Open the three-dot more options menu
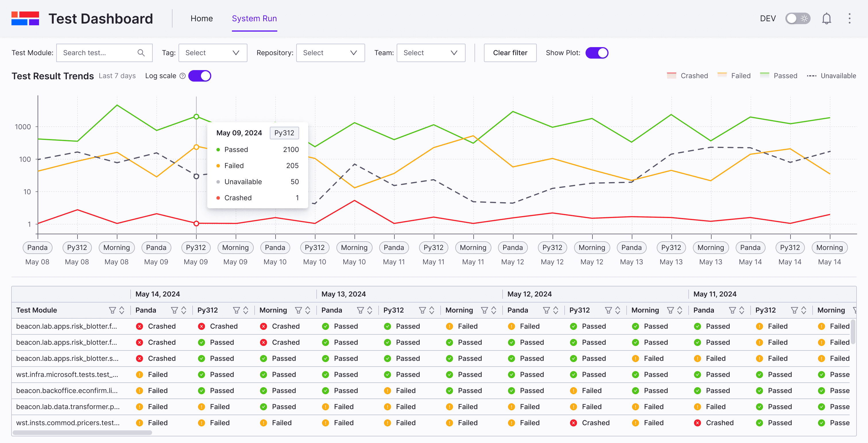 pos(849,19)
